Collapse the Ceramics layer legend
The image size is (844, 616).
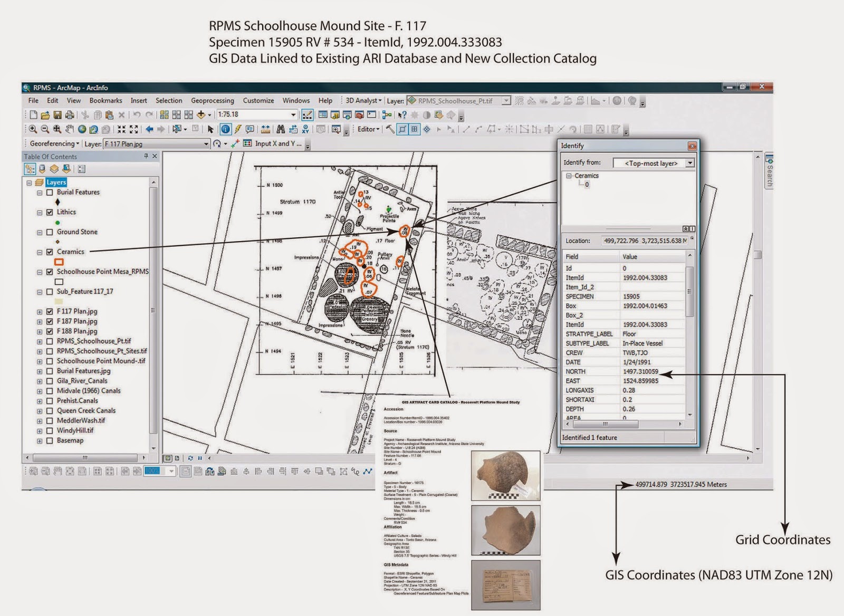pyautogui.click(x=40, y=252)
